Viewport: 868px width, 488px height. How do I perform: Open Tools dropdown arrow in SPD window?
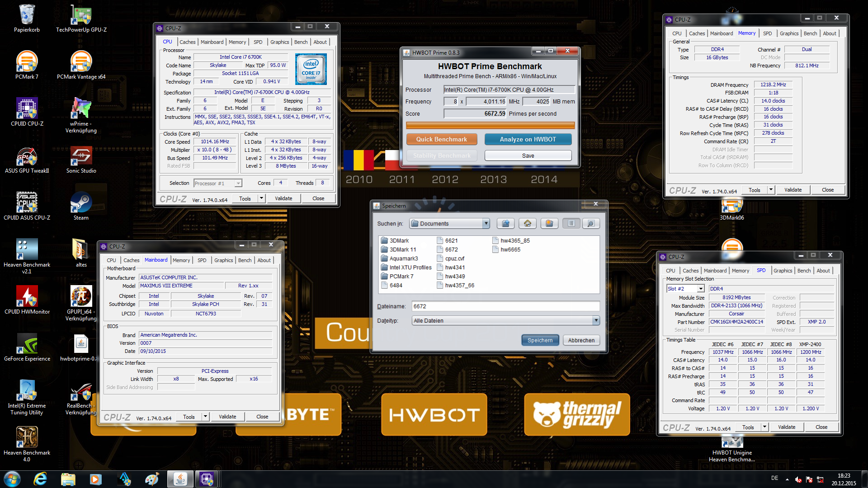click(x=764, y=427)
